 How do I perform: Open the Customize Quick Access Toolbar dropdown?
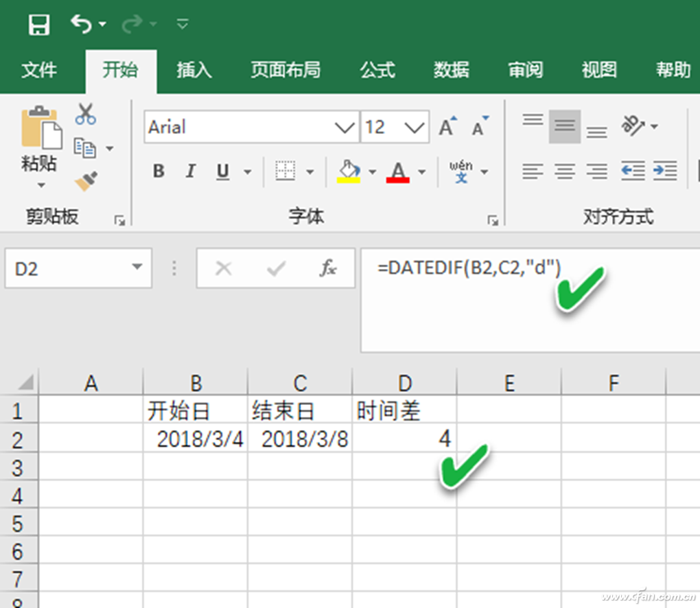182,23
